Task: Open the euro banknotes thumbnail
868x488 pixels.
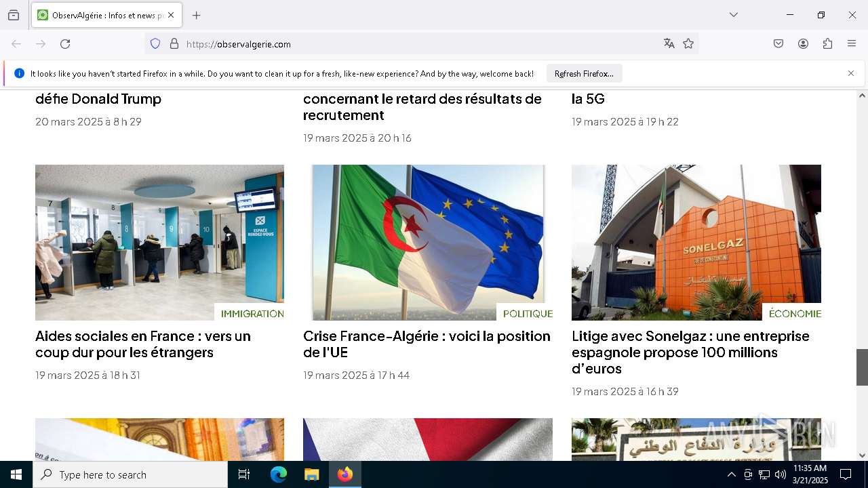Action: (159, 439)
